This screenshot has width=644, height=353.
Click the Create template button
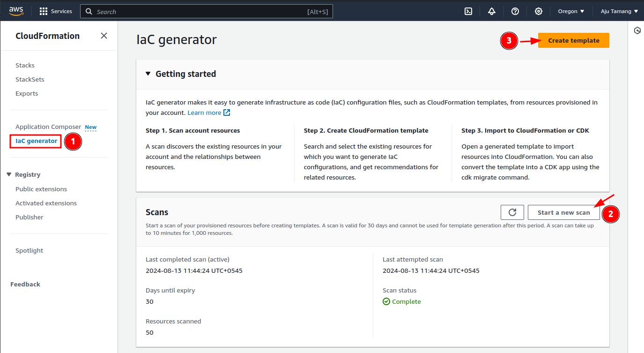(573, 40)
